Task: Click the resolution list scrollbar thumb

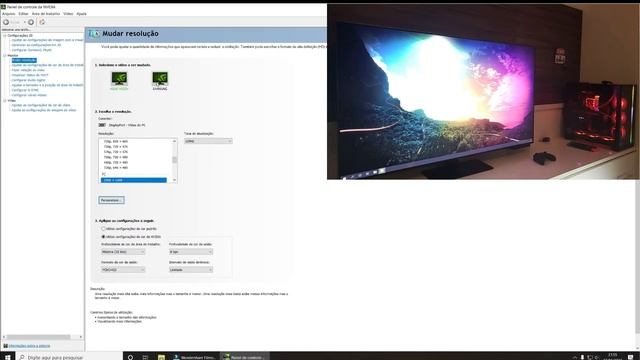Action: [x=175, y=160]
